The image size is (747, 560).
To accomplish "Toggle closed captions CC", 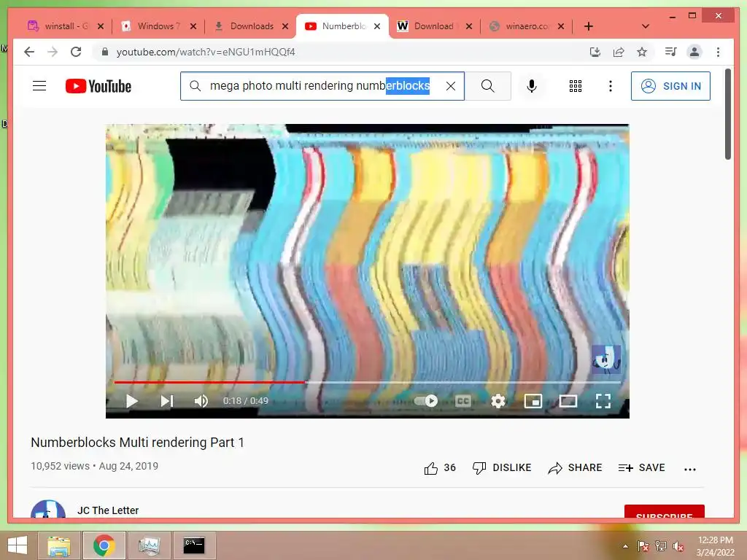I will click(463, 401).
